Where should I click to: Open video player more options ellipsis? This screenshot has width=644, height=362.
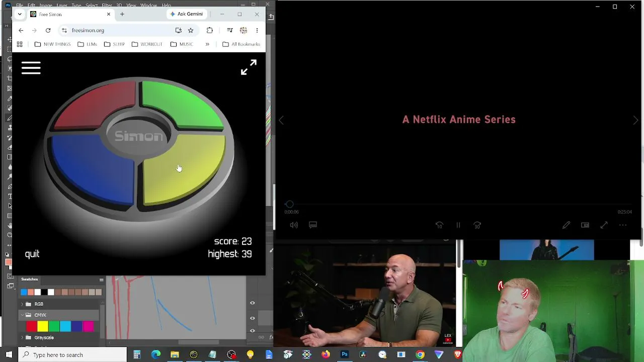(x=623, y=225)
